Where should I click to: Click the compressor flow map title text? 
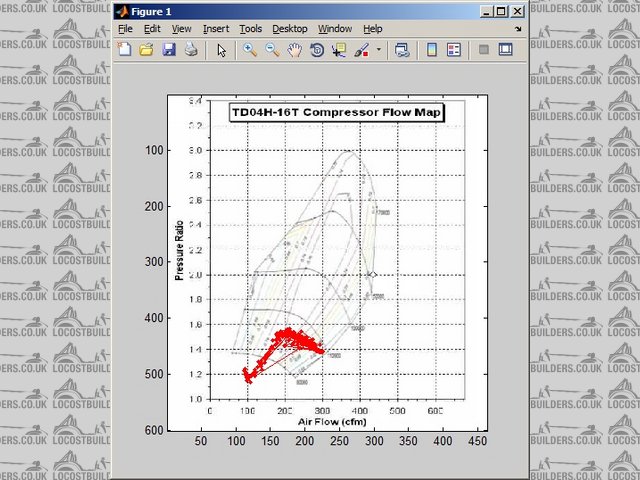click(x=337, y=113)
